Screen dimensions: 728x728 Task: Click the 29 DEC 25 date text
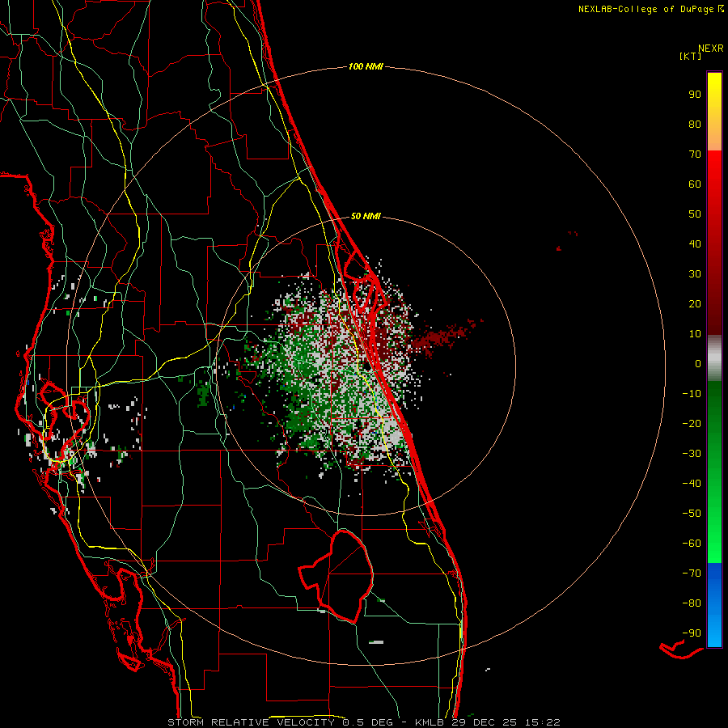click(x=484, y=722)
